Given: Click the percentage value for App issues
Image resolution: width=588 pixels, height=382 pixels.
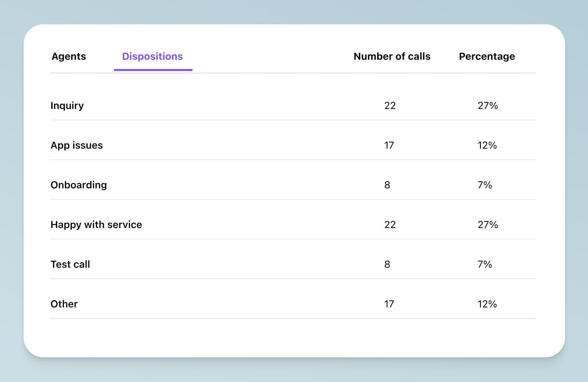Looking at the screenshot, I should (487, 146).
